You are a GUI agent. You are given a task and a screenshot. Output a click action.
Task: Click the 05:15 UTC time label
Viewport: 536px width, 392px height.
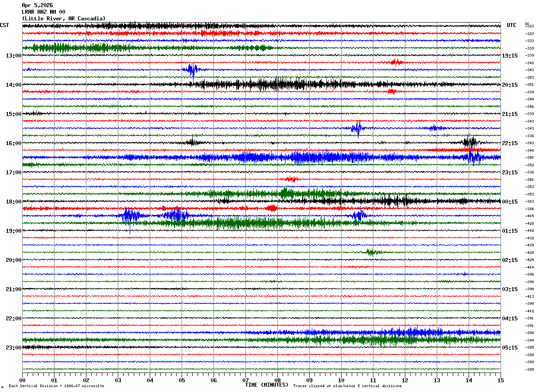click(510, 347)
